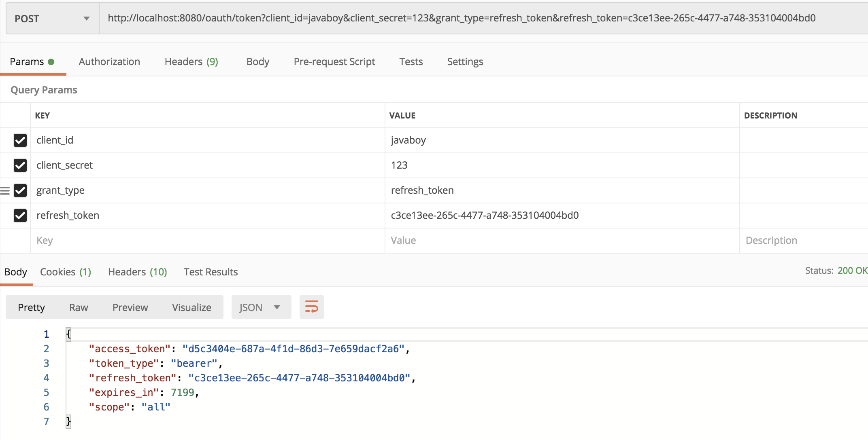This screenshot has width=868, height=440.
Task: Open the request Headers (9) tab
Action: coord(191,62)
